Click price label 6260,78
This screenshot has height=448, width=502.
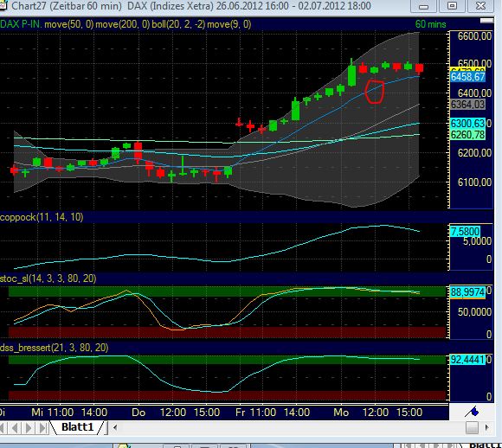tap(467, 135)
